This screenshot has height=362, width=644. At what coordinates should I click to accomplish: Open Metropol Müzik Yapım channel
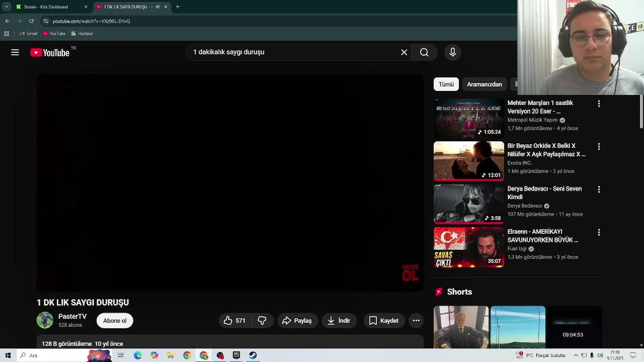point(532,120)
